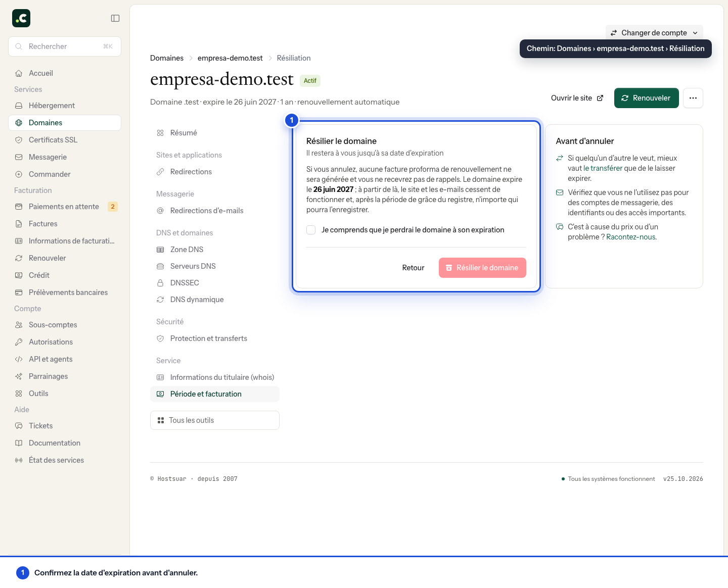Click the Retour button

(413, 268)
